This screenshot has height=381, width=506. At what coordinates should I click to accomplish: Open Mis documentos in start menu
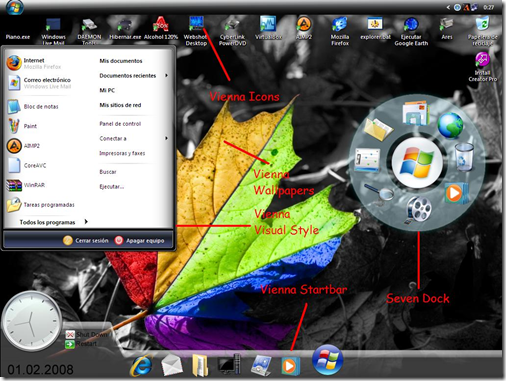pyautogui.click(x=121, y=61)
